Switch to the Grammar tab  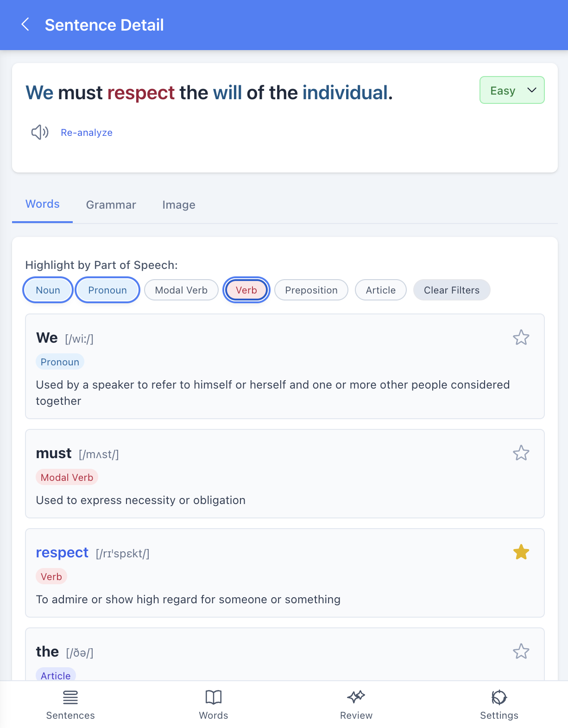click(x=111, y=205)
